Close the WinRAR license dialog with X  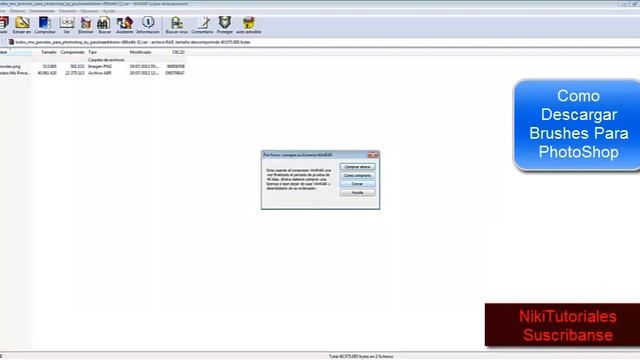(x=373, y=155)
